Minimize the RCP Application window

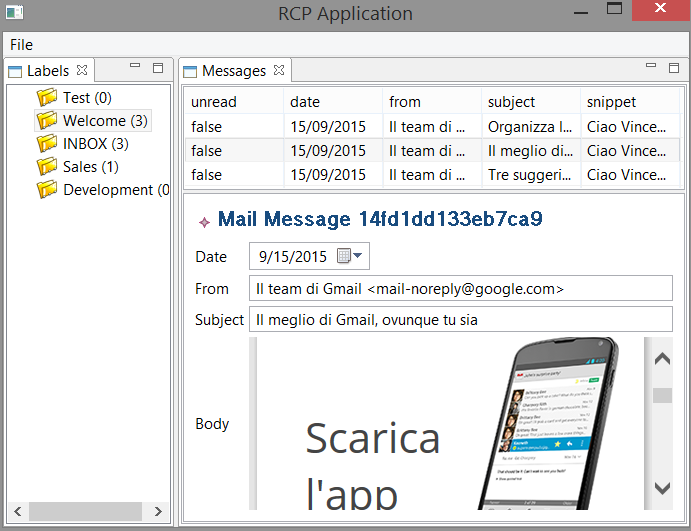pyautogui.click(x=581, y=13)
